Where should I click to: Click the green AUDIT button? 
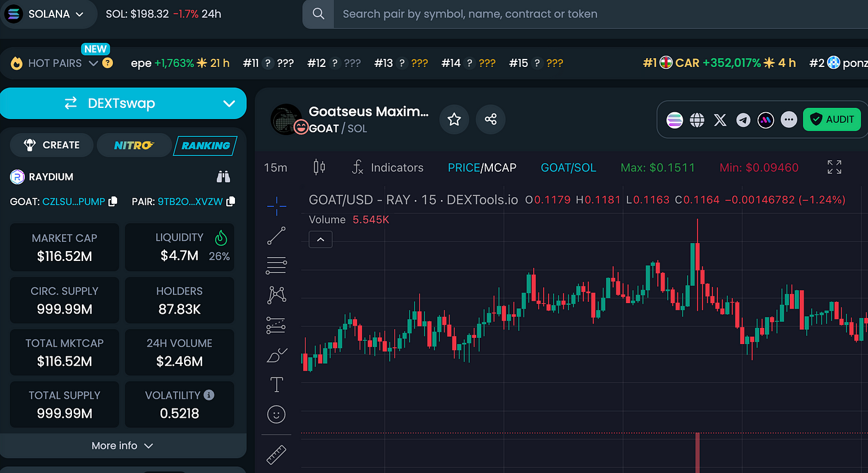pos(831,120)
